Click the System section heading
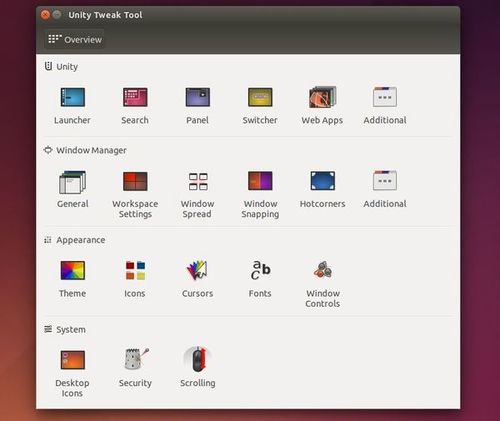The width and height of the screenshot is (500, 421). click(x=71, y=330)
